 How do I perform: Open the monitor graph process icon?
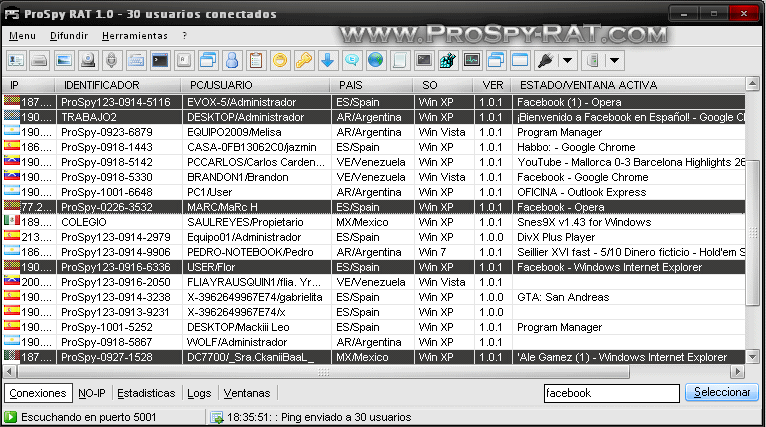click(472, 61)
